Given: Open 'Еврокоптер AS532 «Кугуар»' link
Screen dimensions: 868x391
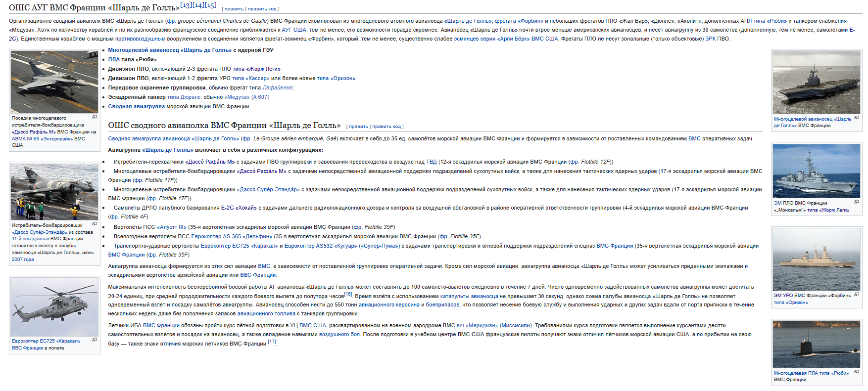Looking at the screenshot, I should [x=321, y=246].
